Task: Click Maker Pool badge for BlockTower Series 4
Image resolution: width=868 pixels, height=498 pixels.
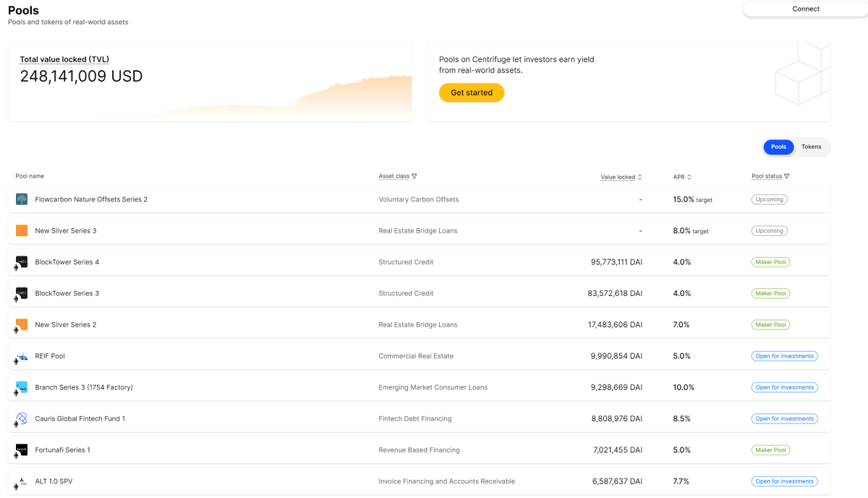Action: (770, 262)
